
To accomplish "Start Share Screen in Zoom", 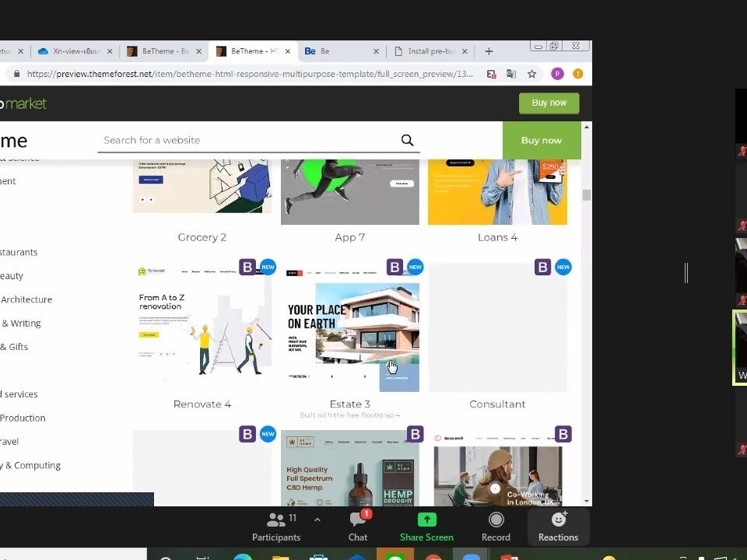I will click(427, 527).
